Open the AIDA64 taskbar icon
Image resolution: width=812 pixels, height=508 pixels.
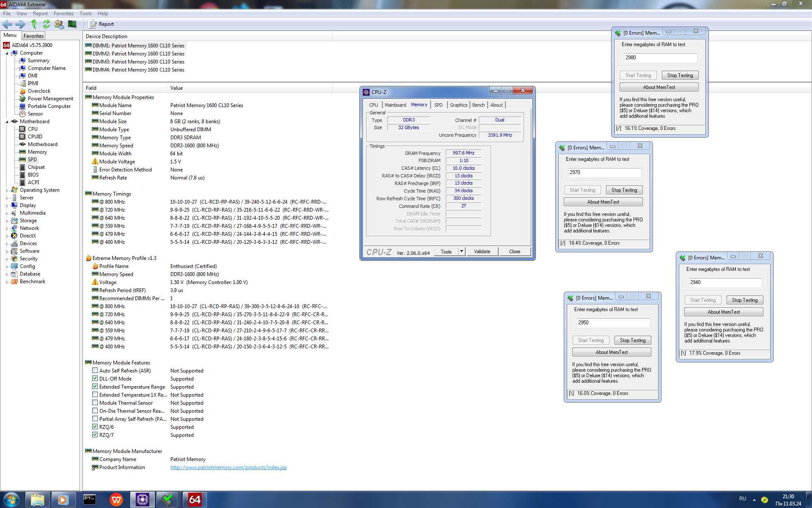click(x=195, y=500)
